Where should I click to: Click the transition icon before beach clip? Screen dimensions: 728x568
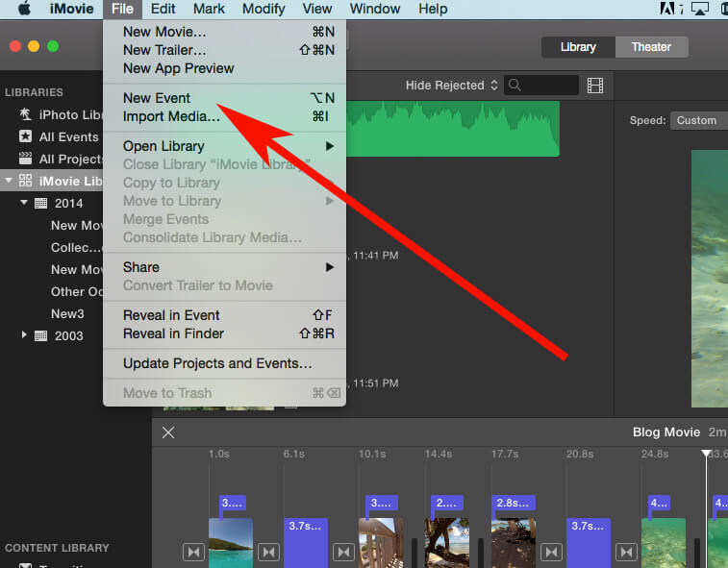[193, 553]
